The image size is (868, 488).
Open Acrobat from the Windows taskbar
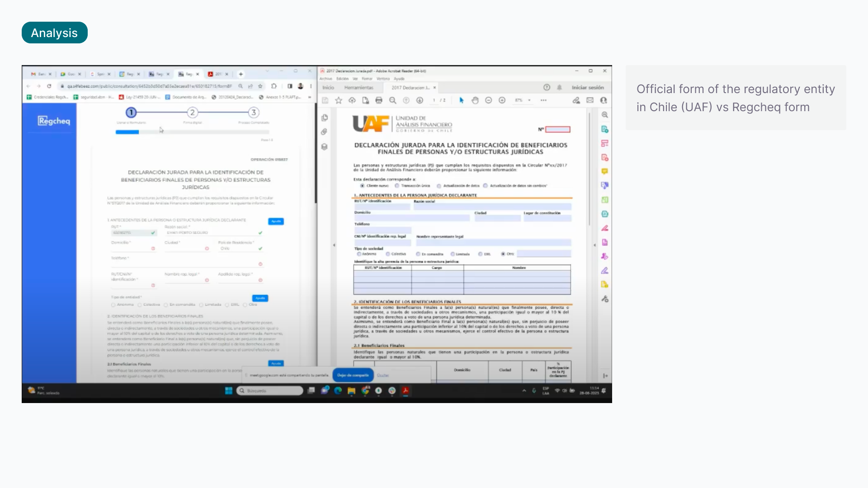coord(406,390)
